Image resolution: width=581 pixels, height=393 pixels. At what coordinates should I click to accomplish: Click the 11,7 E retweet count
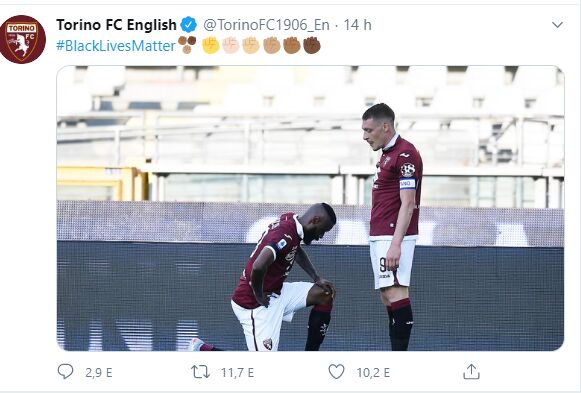point(238,372)
